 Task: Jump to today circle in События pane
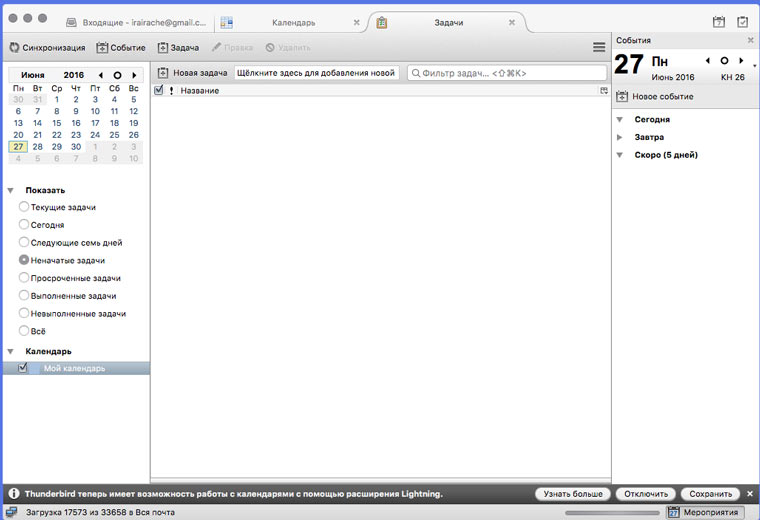[724, 61]
